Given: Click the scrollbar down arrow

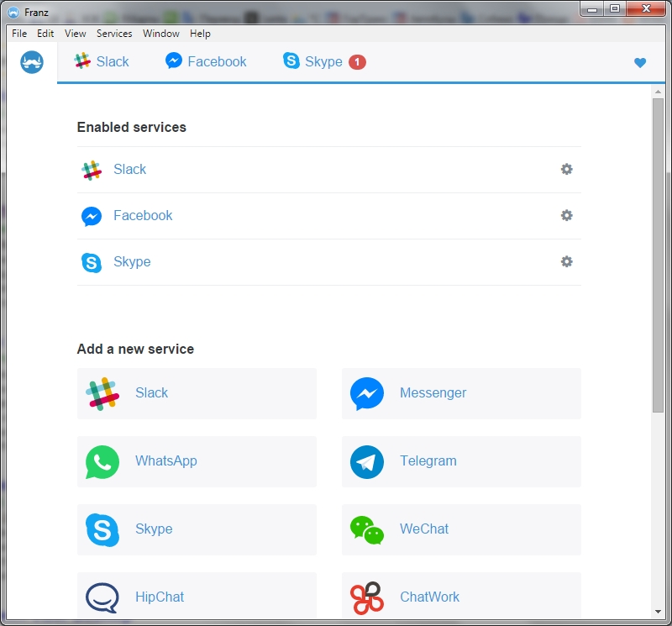Looking at the screenshot, I should tap(658, 612).
